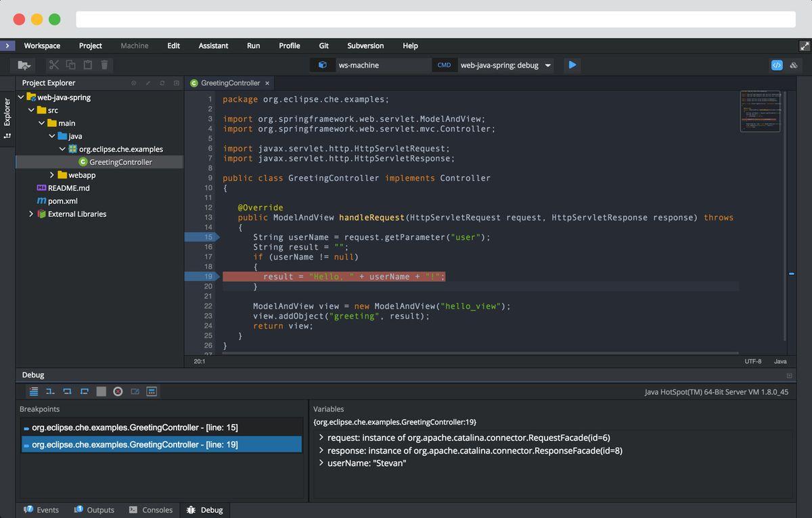Open the Workspace menu

[42, 46]
